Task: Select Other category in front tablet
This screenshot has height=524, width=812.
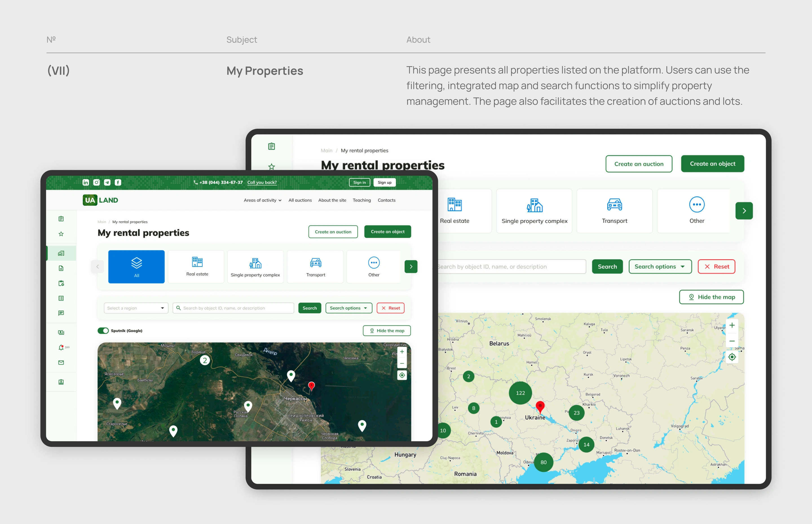Action: point(374,267)
